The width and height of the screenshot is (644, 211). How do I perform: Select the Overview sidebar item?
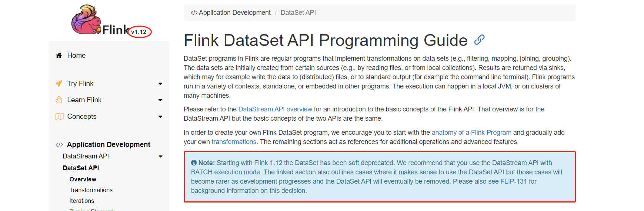coord(83,179)
